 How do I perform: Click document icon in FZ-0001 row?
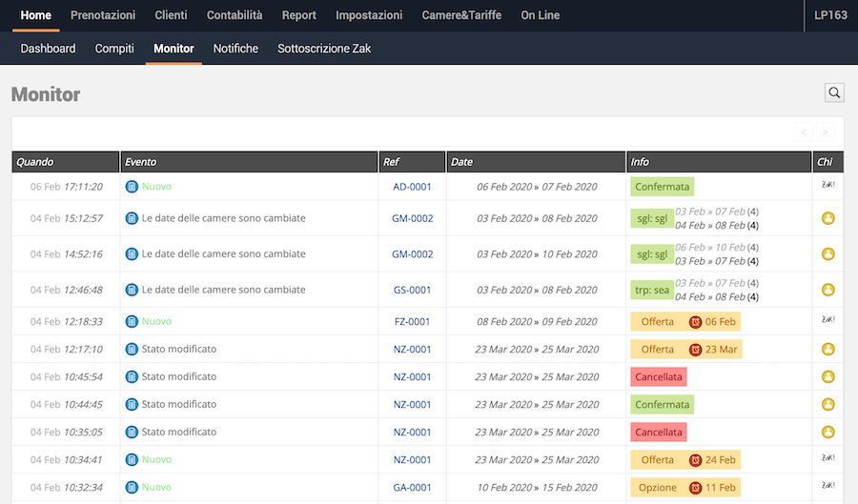132,321
